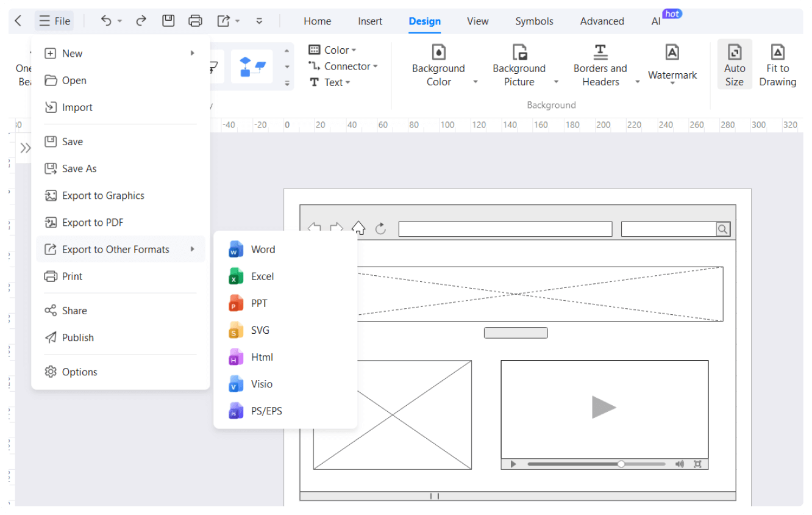Choose New from the File menu

[121, 54]
